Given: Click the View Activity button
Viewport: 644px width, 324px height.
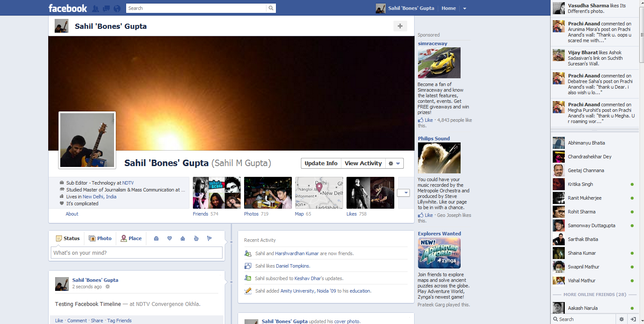Looking at the screenshot, I should coord(363,164).
